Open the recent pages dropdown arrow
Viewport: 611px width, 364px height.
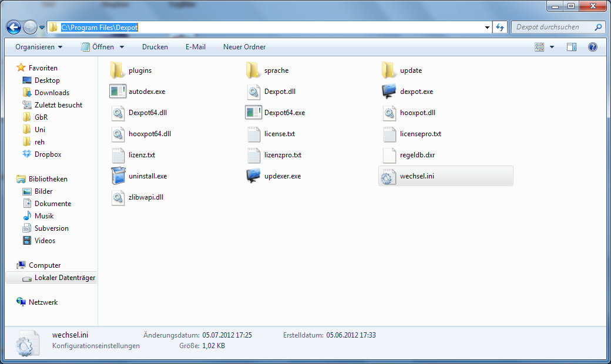coord(42,28)
